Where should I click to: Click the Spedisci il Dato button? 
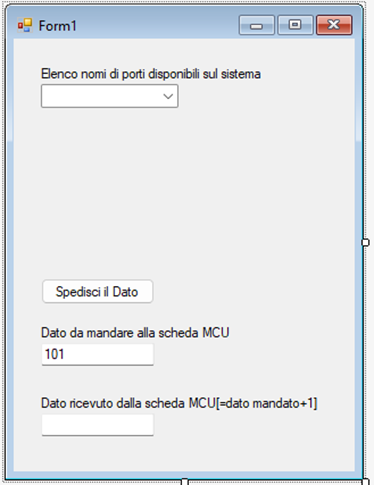coord(97,292)
